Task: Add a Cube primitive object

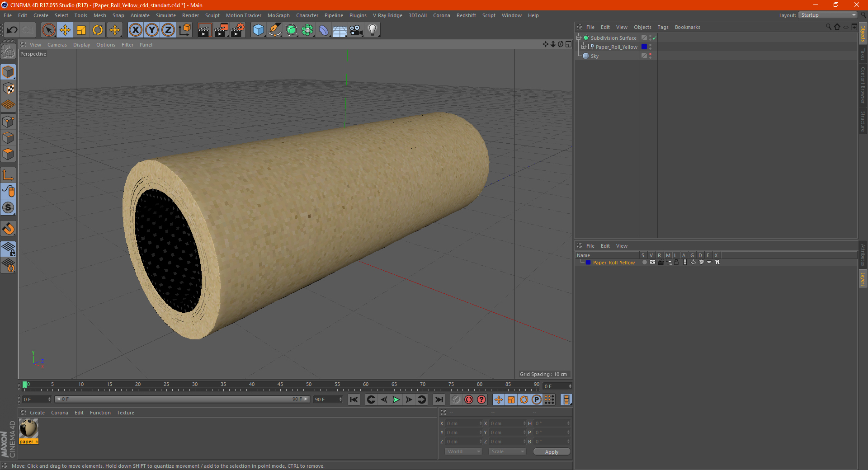Action: (x=258, y=30)
